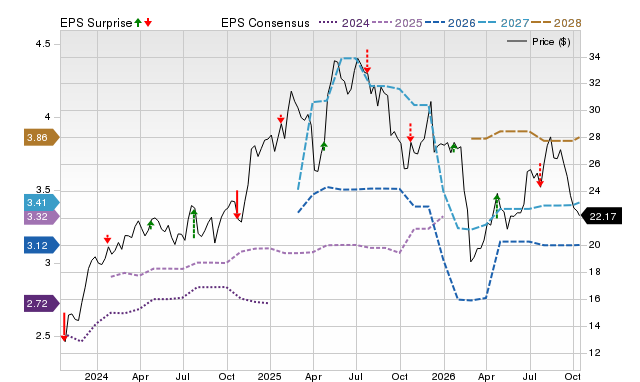
Task: Click the 28 price axis label
Action: coord(594,137)
